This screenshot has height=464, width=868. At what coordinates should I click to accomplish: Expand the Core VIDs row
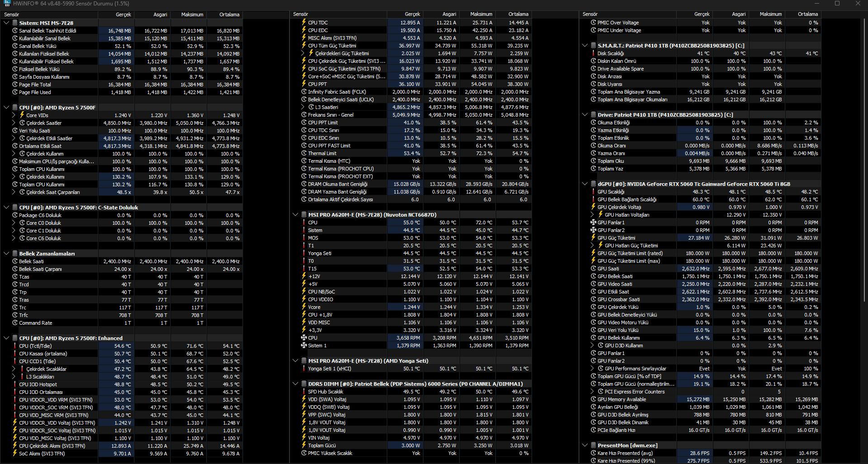[x=14, y=115]
